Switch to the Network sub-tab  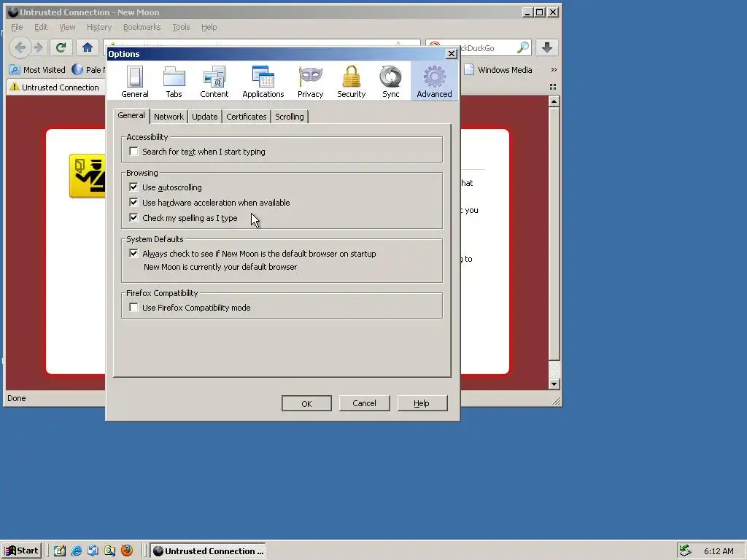[x=169, y=117]
